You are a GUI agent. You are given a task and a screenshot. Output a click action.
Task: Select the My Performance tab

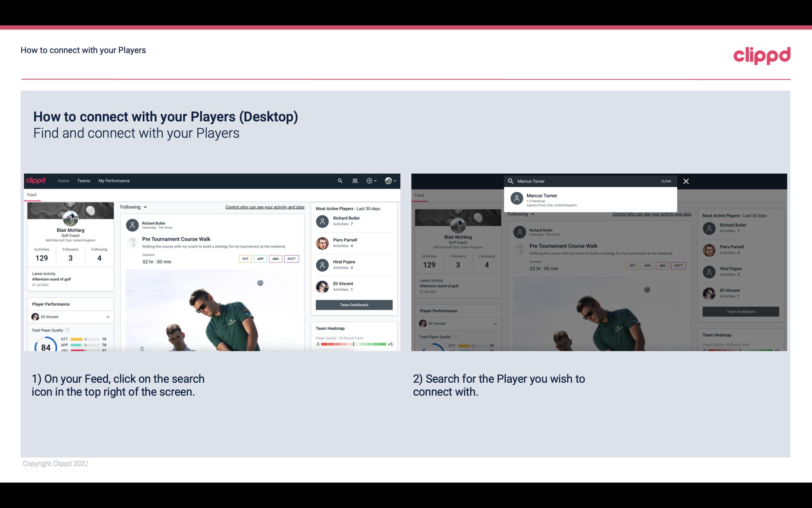coord(114,180)
